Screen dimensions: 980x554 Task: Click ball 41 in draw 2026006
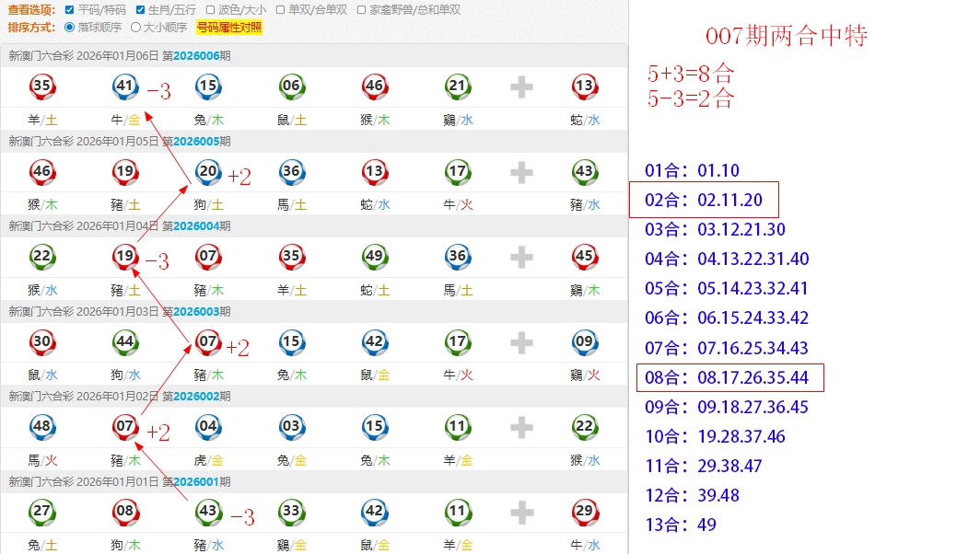pos(125,87)
